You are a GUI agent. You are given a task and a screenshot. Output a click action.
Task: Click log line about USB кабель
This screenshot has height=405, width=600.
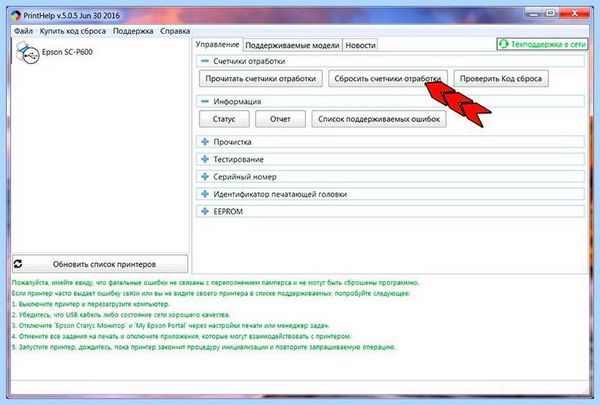(121, 315)
